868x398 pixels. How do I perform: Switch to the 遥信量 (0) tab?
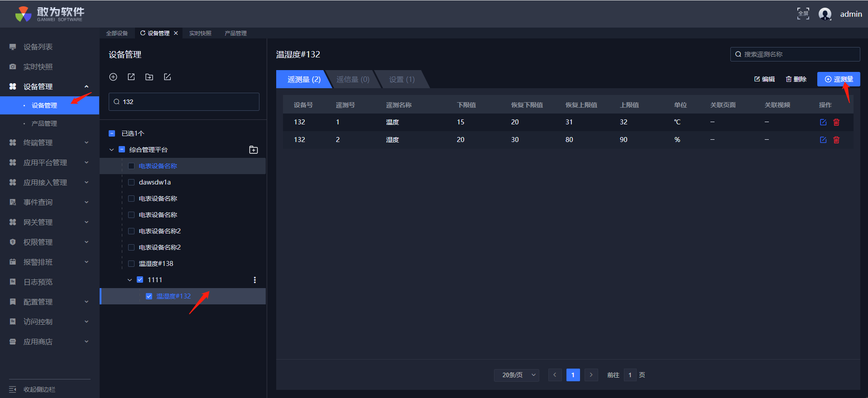[353, 79]
